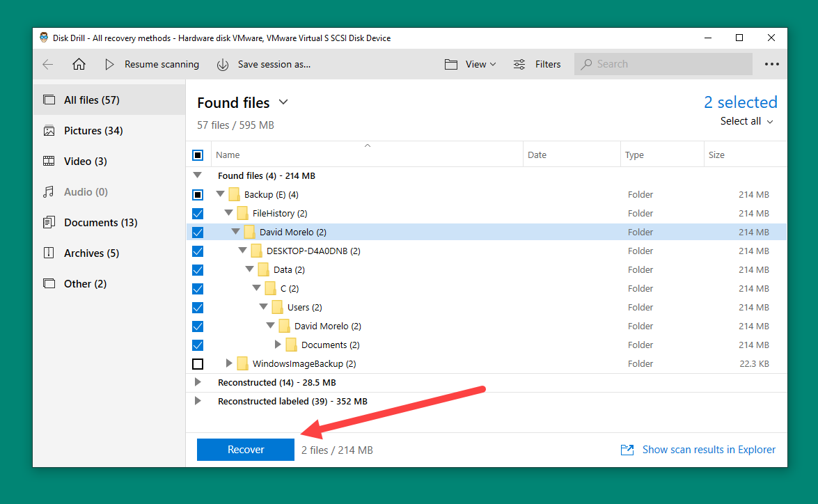Click the magnifier icon in Search box
Screen dimensions: 818x504
(587, 64)
